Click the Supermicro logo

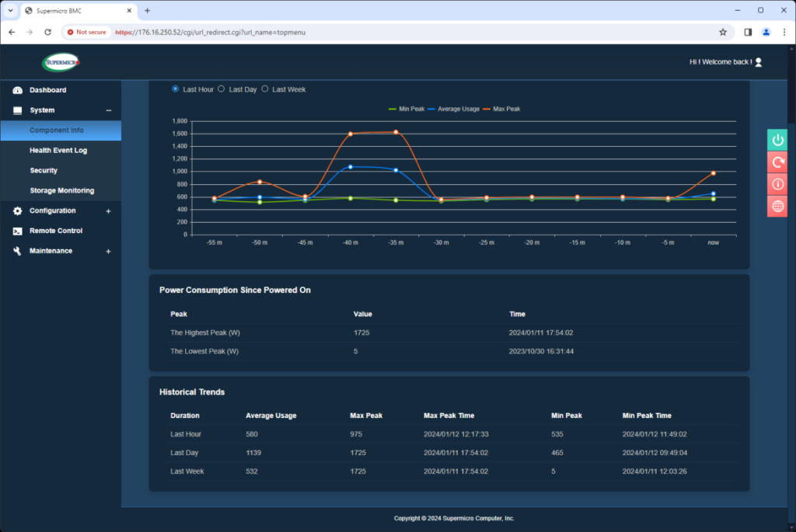61,62
